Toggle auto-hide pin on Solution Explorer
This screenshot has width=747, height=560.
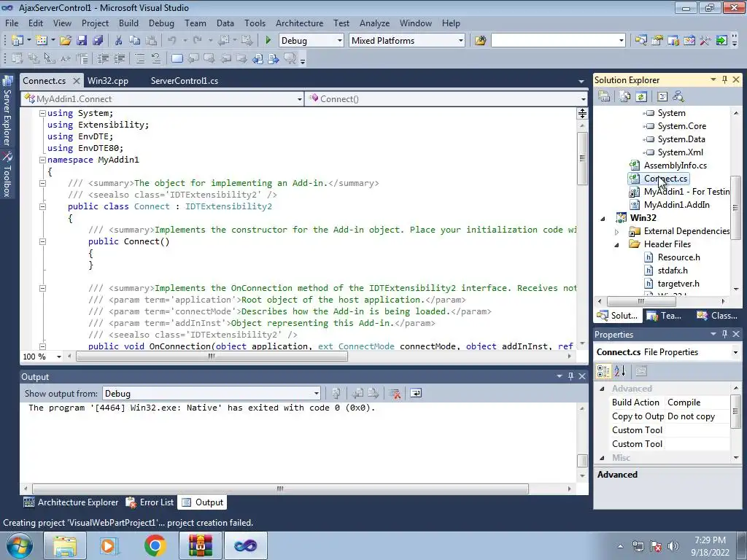click(724, 80)
